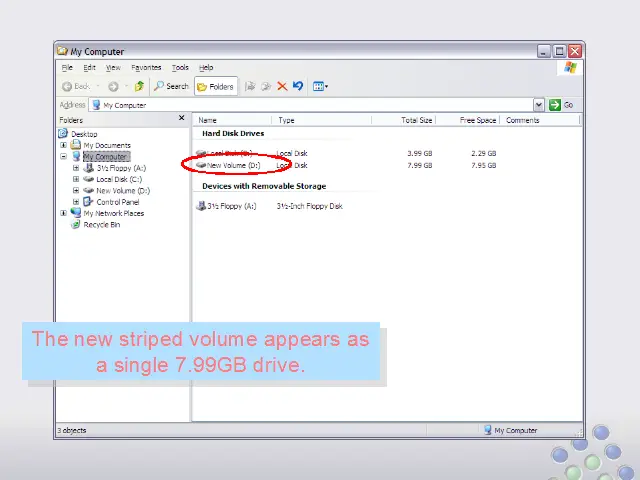The width and height of the screenshot is (640, 480).
Task: Collapse My Computer tree node
Action: tap(63, 156)
